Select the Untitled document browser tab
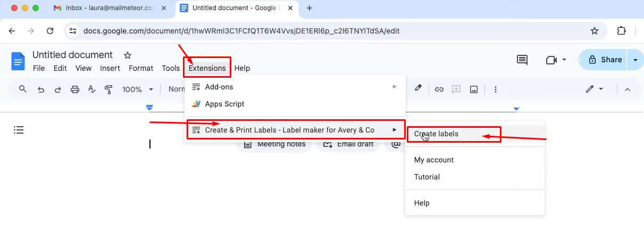644x238 pixels. point(237,8)
